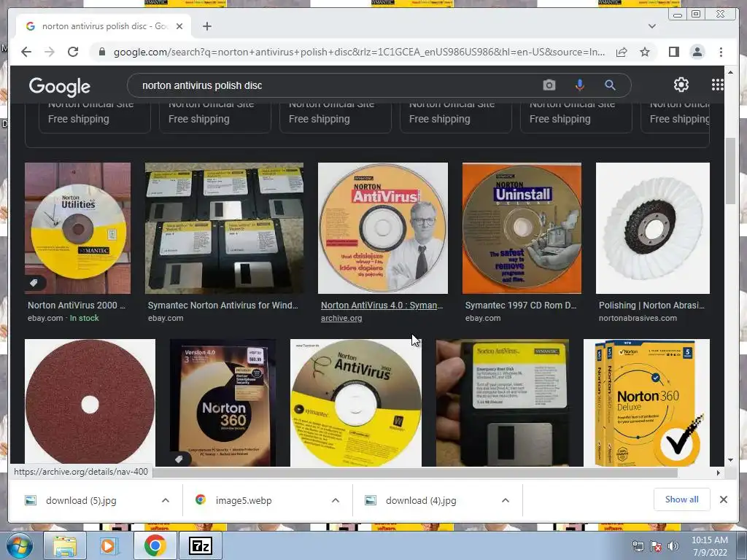The image size is (747, 560).
Task: Open the Norton AntiVirus 2000 result title
Action: point(76,306)
